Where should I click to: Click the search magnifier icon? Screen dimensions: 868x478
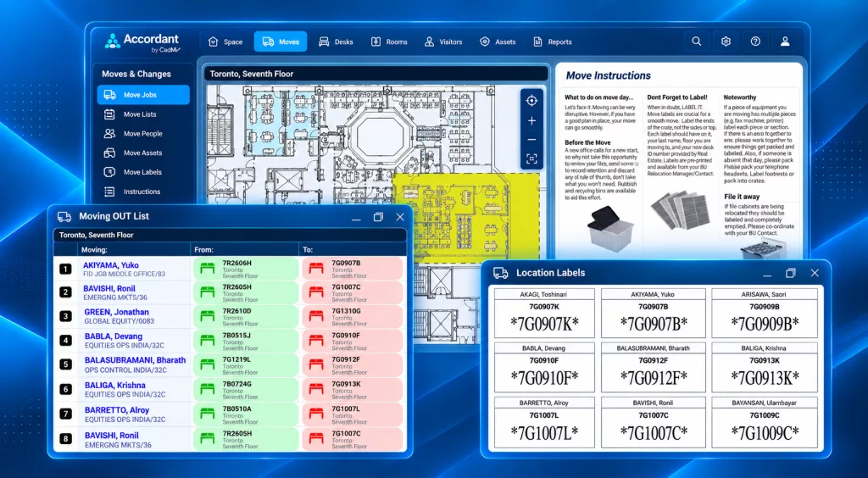697,42
